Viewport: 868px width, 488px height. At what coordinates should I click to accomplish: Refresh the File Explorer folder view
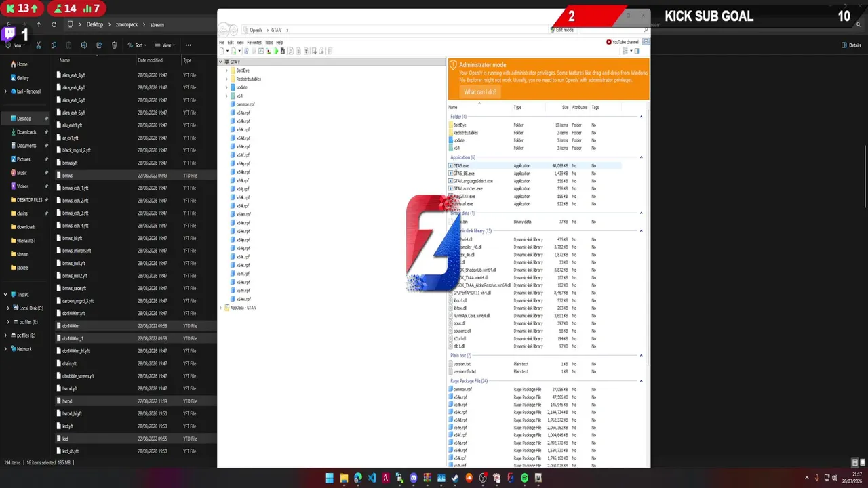(x=54, y=24)
